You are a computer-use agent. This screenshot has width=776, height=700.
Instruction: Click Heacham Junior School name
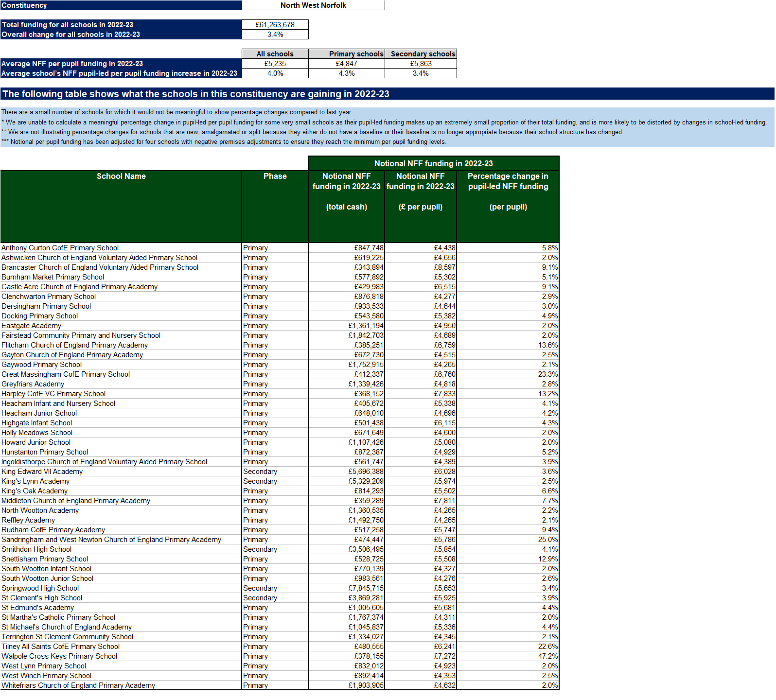tap(39, 413)
